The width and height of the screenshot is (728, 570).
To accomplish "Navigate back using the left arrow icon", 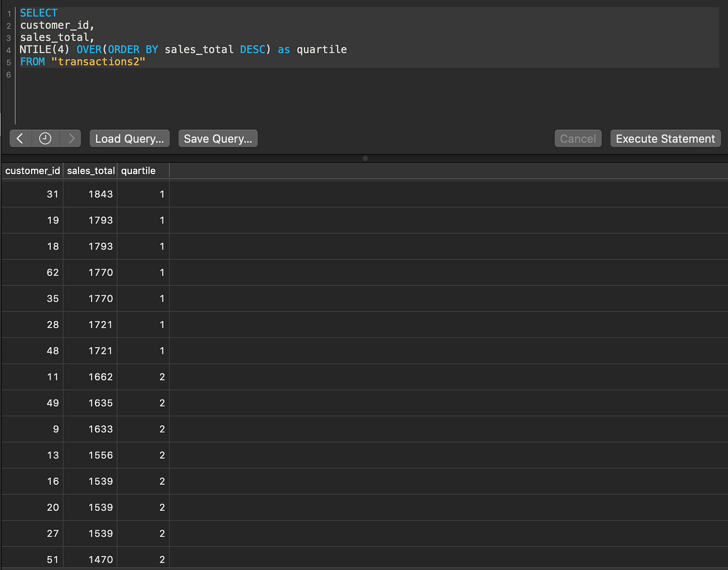I will click(x=20, y=138).
